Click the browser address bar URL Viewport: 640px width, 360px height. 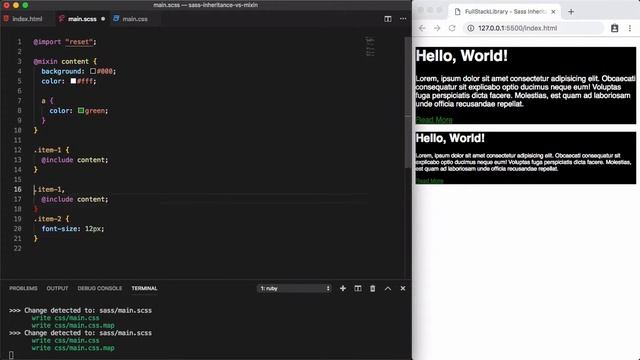point(517,28)
